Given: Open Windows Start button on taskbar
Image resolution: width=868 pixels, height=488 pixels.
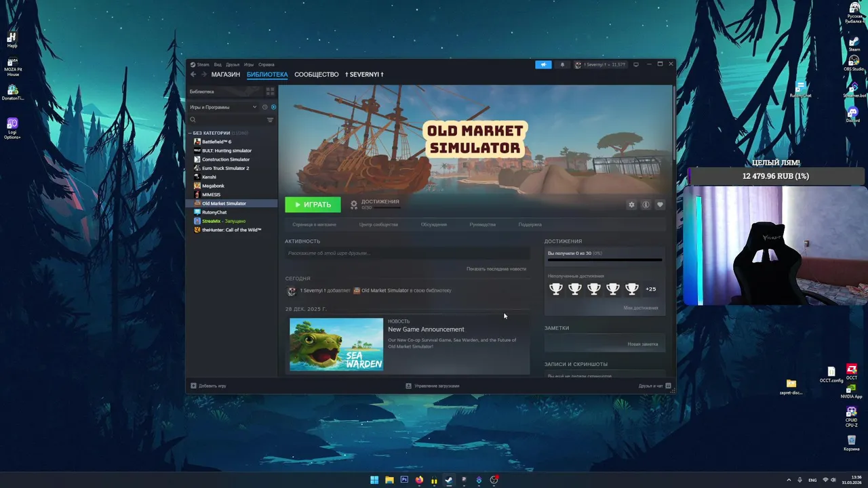Looking at the screenshot, I should point(374,480).
